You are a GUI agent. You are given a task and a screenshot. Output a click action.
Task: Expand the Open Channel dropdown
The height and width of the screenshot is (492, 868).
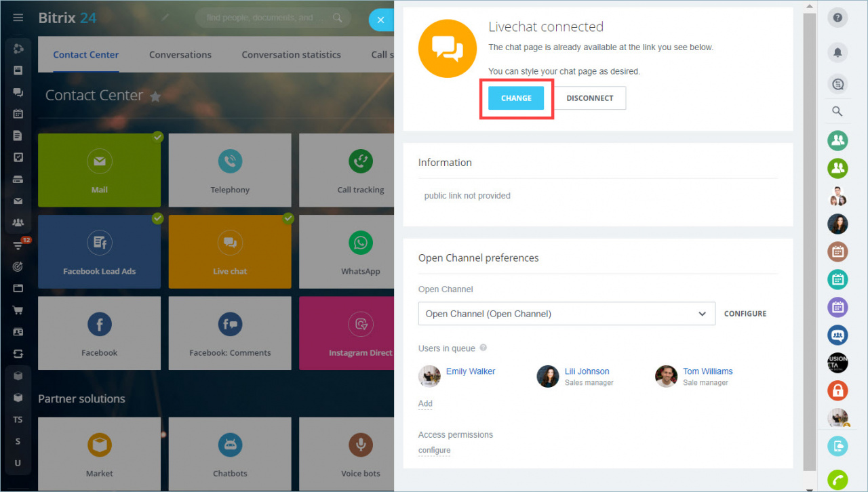tap(567, 314)
